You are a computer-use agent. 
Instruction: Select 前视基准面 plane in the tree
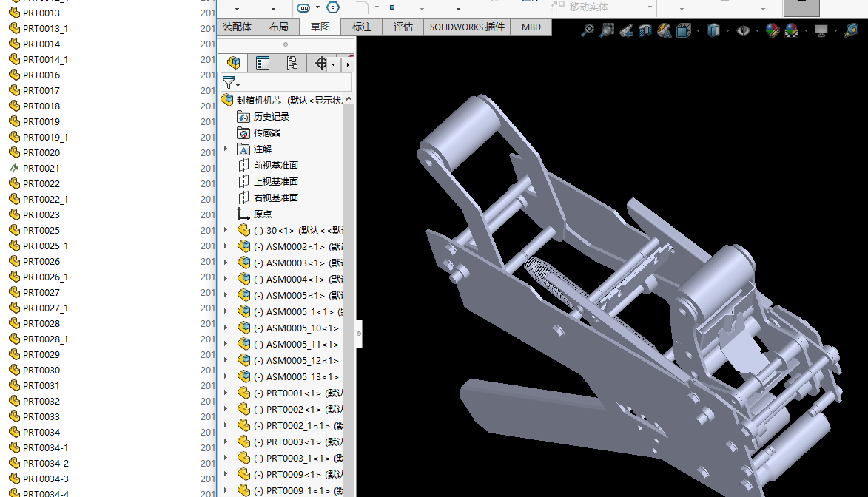click(x=275, y=165)
